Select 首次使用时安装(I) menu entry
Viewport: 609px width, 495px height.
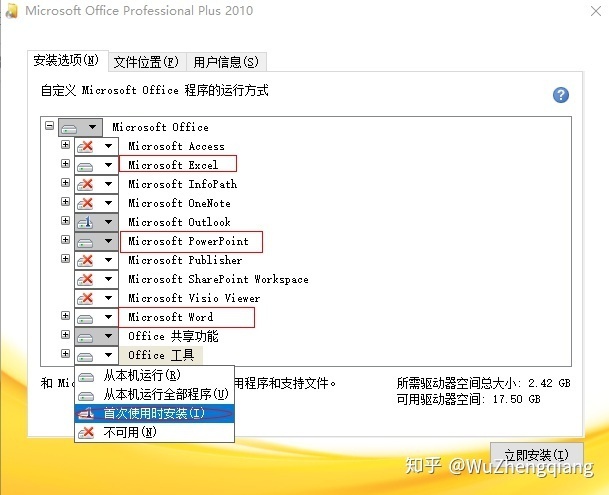(x=154, y=413)
